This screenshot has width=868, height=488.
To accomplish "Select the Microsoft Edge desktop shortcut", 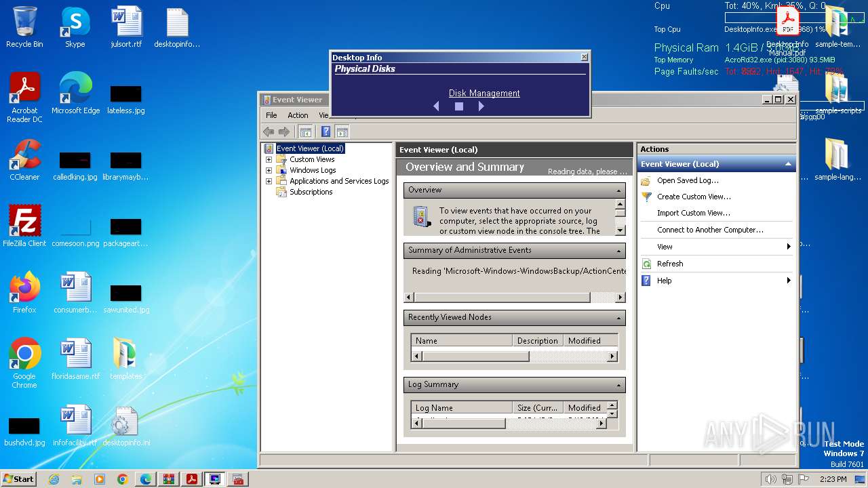I will point(75,94).
